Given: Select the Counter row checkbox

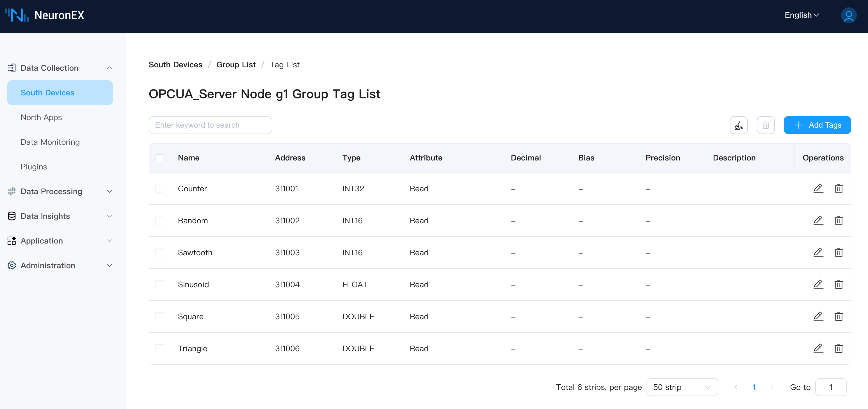Looking at the screenshot, I should pyautogui.click(x=159, y=189).
